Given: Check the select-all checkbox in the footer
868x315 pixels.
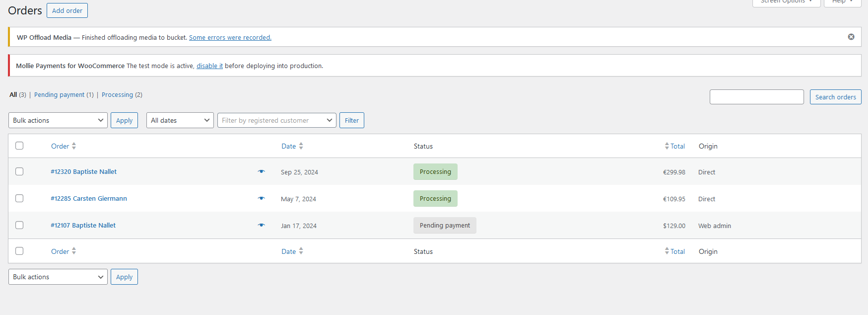Looking at the screenshot, I should point(19,251).
